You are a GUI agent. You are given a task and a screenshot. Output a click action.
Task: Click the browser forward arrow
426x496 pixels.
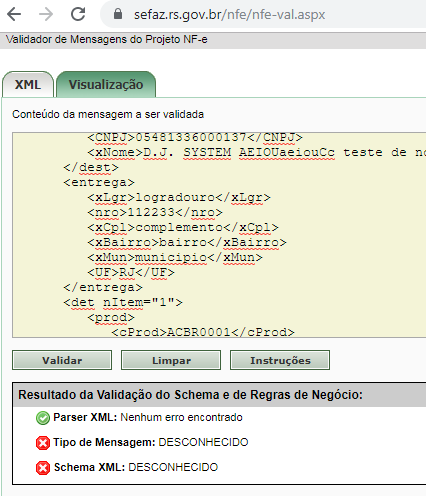tap(46, 14)
